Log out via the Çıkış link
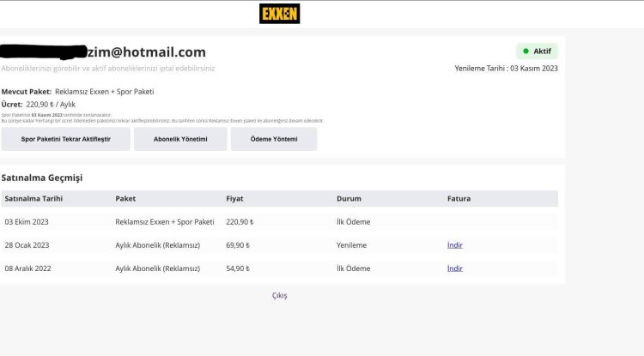The height and width of the screenshot is (356, 644). [x=279, y=296]
